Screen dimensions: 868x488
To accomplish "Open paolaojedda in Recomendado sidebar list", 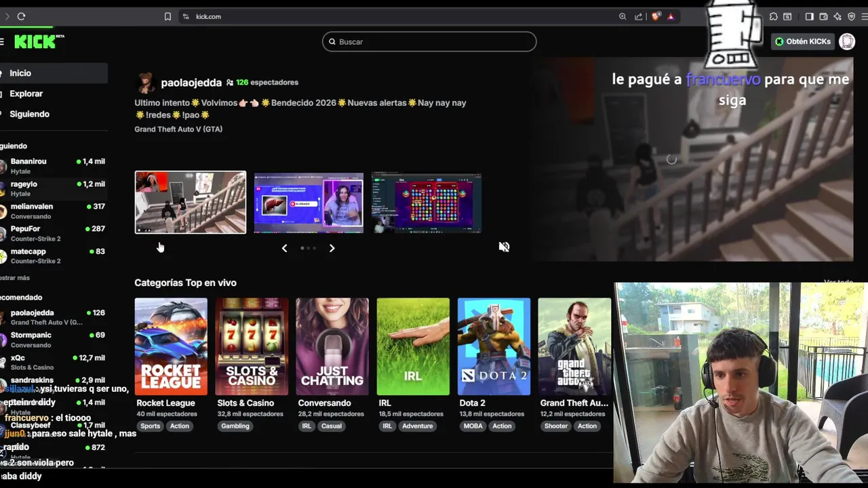I will pos(54,317).
